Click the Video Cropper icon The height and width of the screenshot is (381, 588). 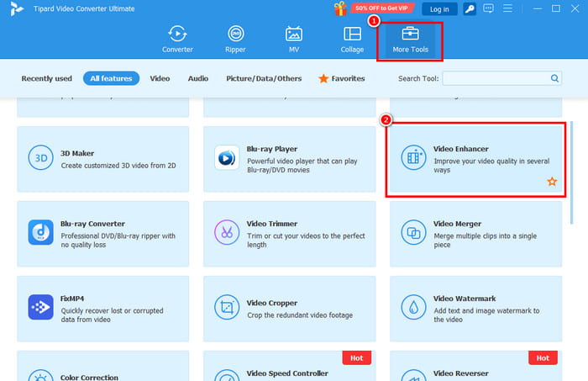227,307
